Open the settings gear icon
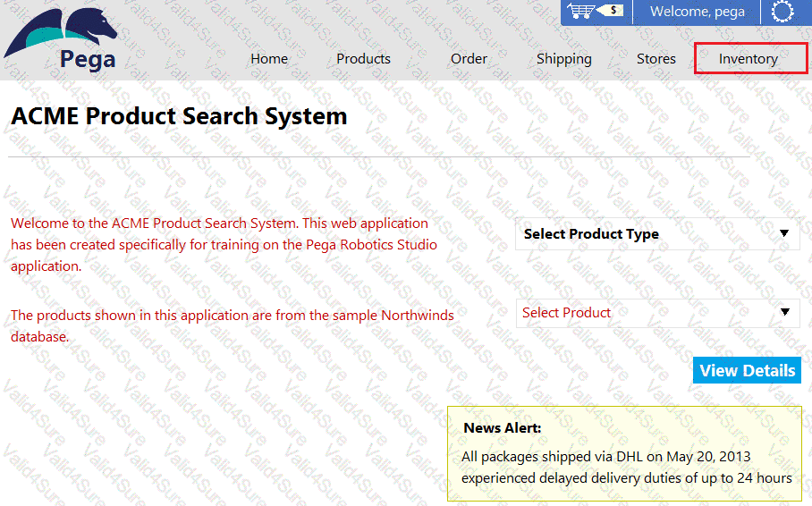The width and height of the screenshot is (812, 506). 782,12
